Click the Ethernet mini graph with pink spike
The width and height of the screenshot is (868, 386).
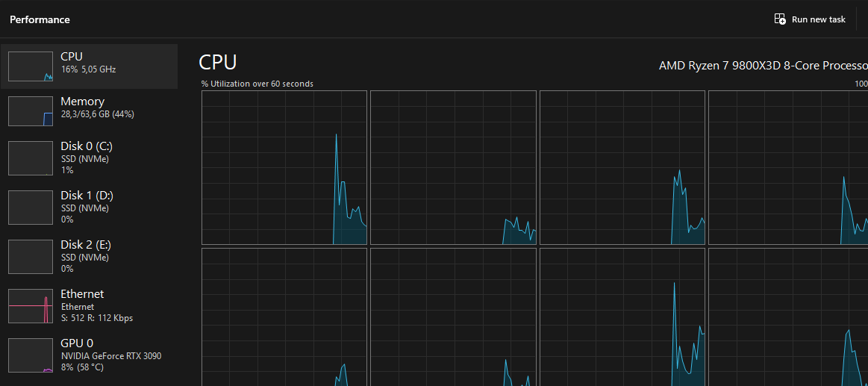[31, 305]
